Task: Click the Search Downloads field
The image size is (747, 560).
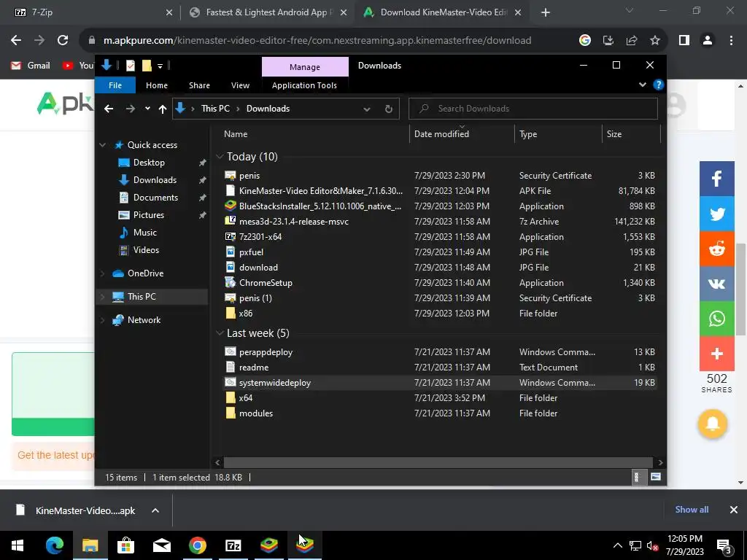Action: pyautogui.click(x=533, y=109)
